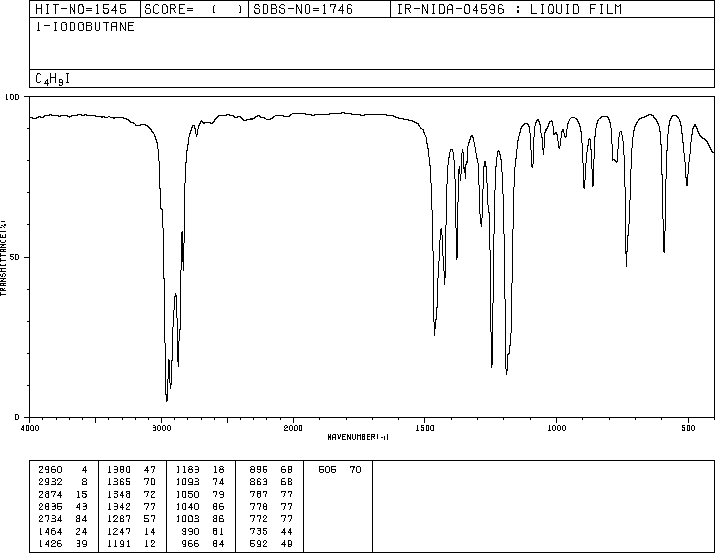715x553 pixels.
Task: Pick the 990 peak table value
Action: [x=190, y=532]
